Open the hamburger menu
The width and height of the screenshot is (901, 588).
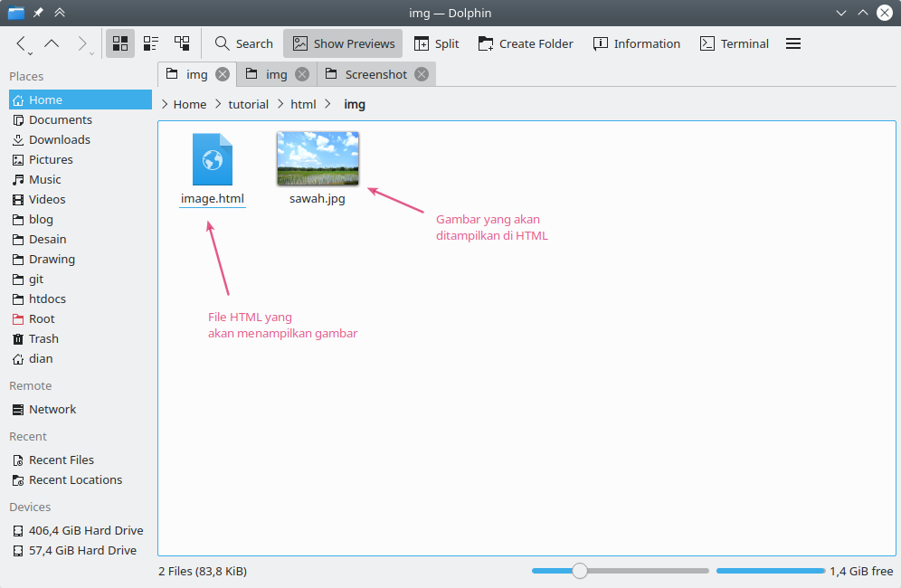[x=792, y=43]
